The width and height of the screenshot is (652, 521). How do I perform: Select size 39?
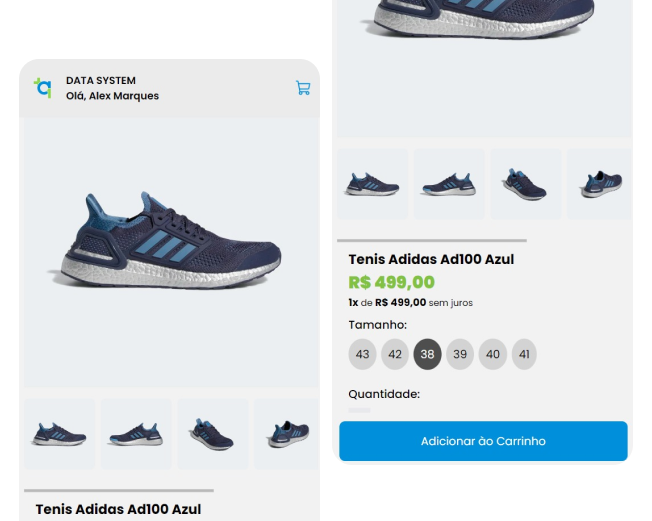460,354
